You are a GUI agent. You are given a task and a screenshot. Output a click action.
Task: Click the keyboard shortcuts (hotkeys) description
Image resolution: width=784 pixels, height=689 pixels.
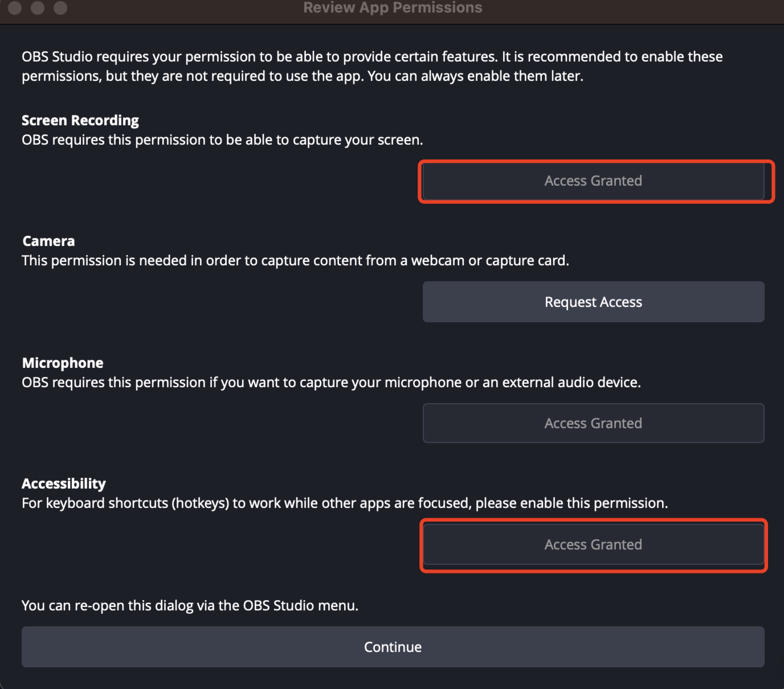click(x=344, y=503)
